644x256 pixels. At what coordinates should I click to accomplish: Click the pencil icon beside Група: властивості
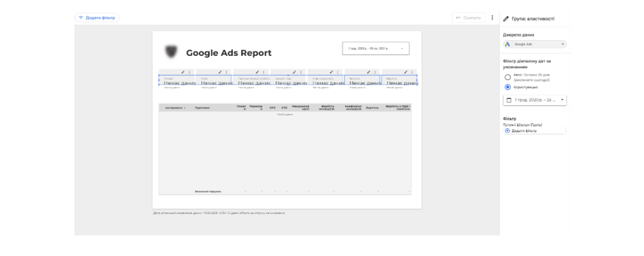pyautogui.click(x=506, y=19)
